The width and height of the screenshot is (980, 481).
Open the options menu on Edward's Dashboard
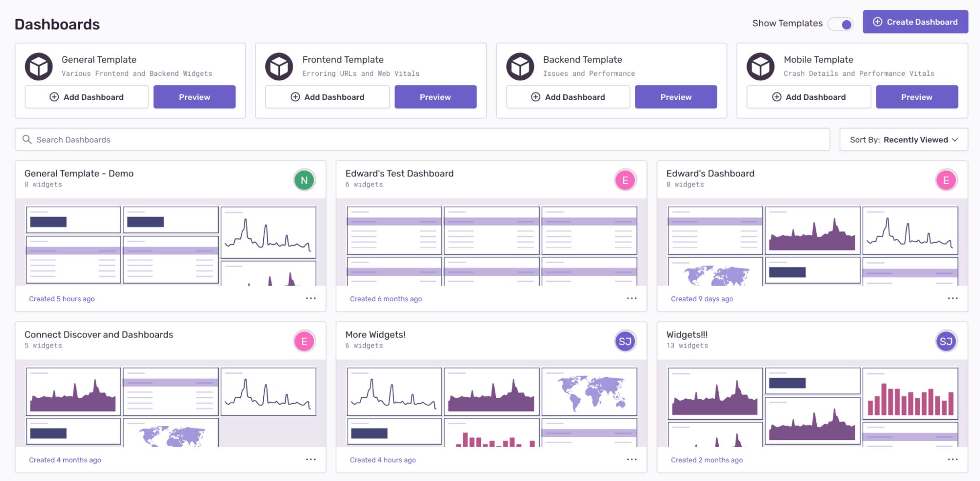pos(953,298)
